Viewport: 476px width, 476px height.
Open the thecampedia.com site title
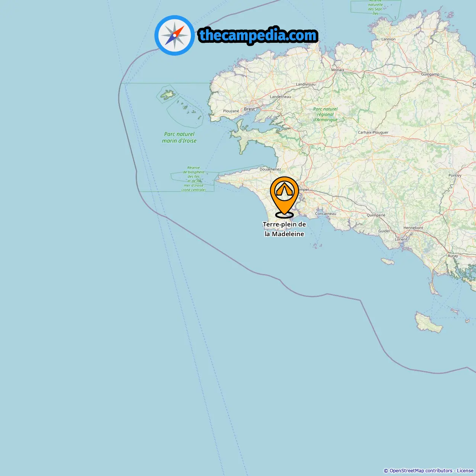258,35
